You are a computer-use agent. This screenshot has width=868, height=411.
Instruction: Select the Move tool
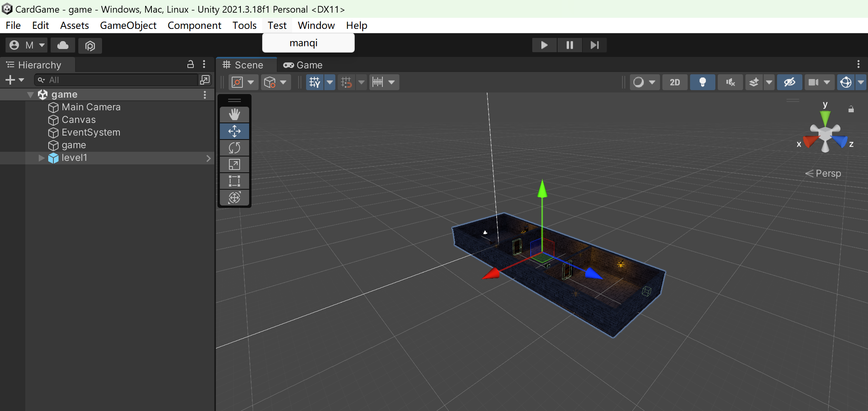pyautogui.click(x=234, y=131)
